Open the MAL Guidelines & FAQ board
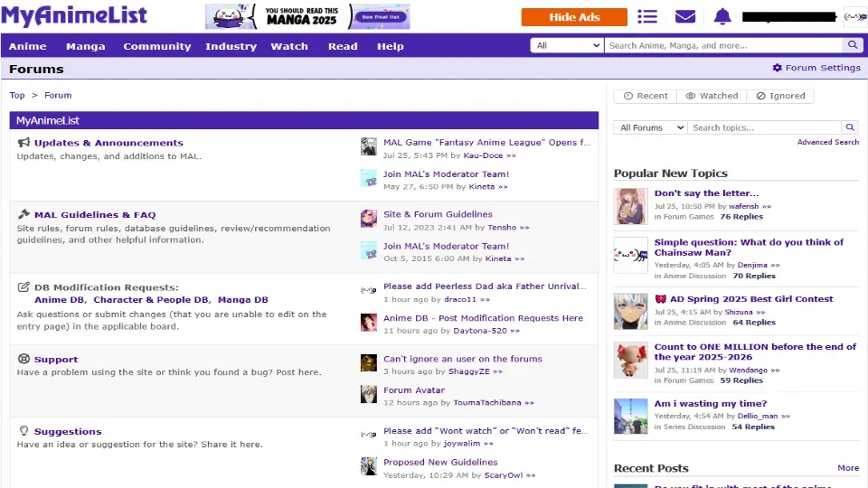868x488 pixels. (x=95, y=215)
